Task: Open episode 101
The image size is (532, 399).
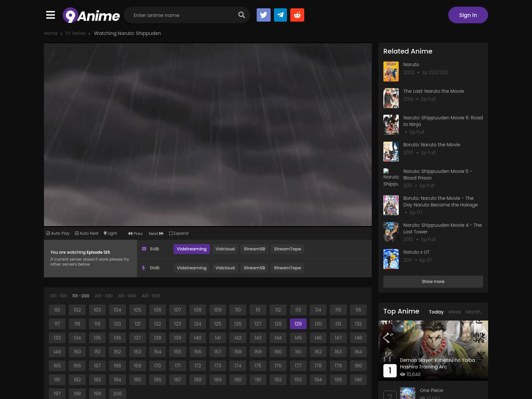Action: tap(57, 310)
